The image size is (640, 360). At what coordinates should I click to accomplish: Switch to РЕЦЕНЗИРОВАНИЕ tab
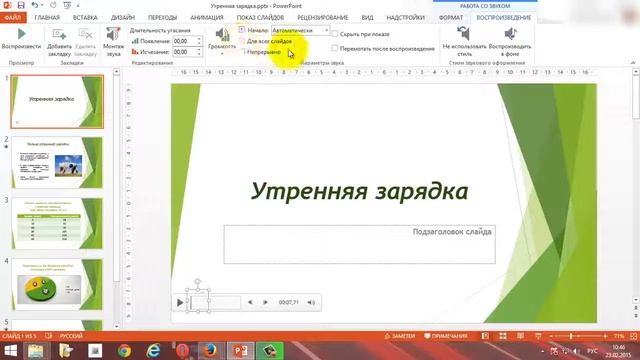[x=322, y=18]
